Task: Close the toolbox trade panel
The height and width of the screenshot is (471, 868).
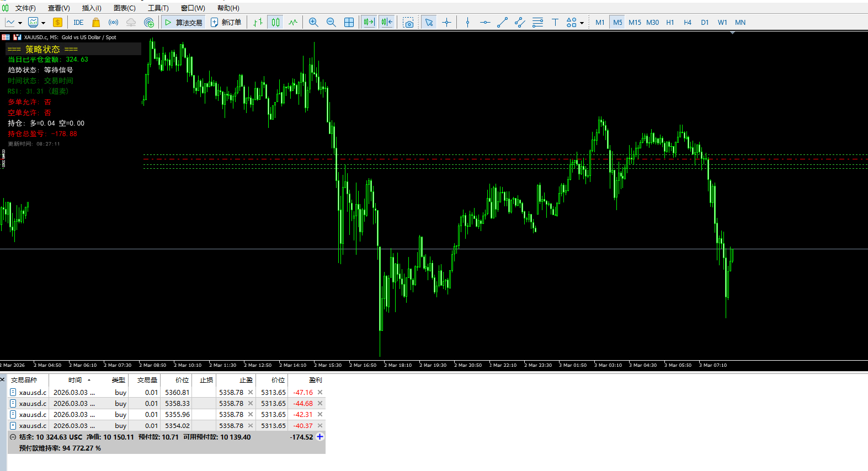Action: click(3, 379)
